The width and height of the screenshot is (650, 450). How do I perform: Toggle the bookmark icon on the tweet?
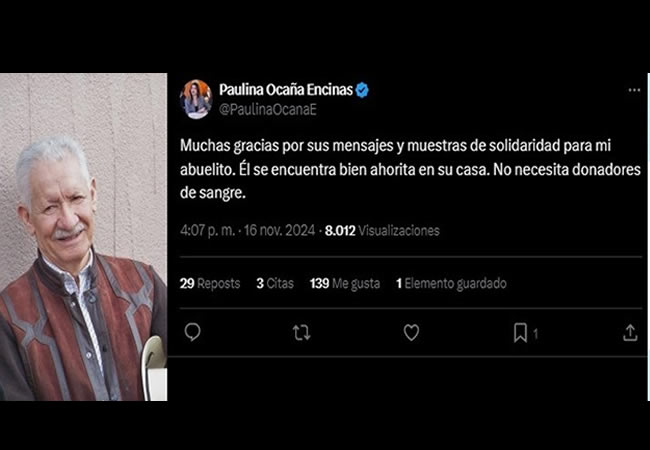click(520, 333)
